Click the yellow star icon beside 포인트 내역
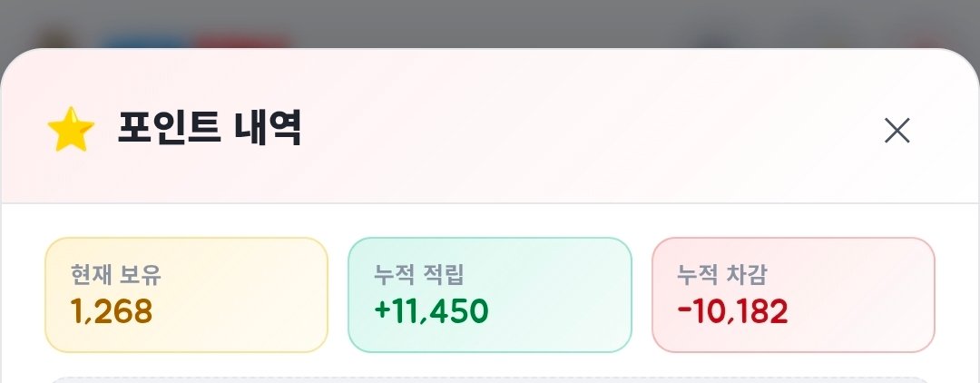The image size is (980, 383). (71, 130)
